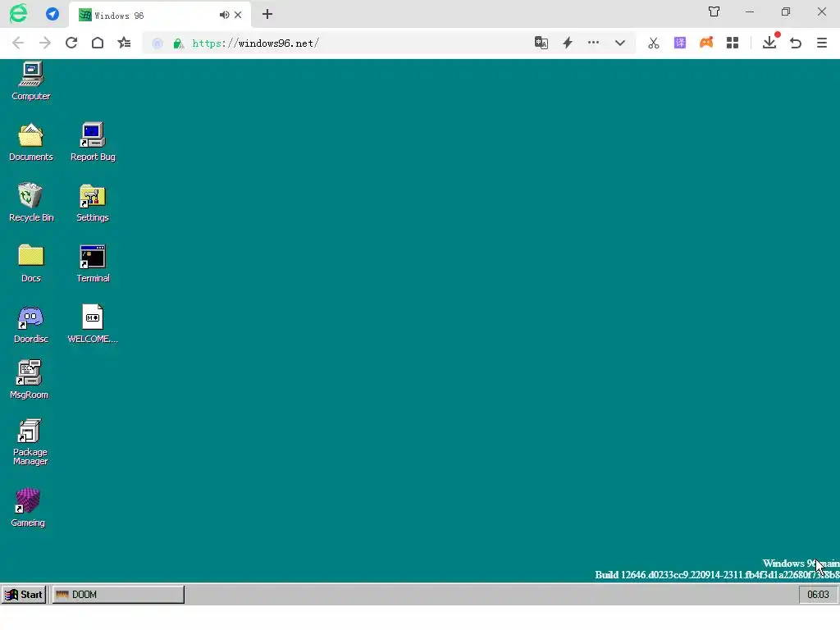
Task: Open the Computer desktop icon
Action: (31, 81)
